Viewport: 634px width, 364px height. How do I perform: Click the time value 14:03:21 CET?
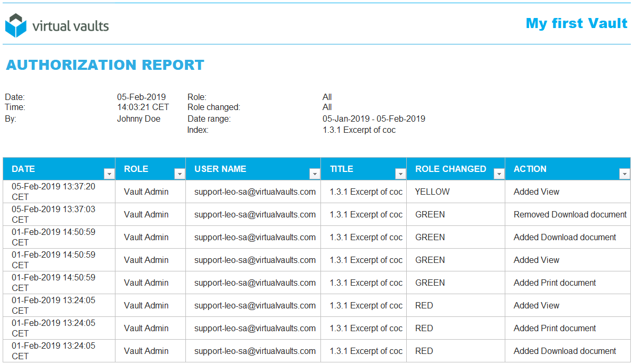(143, 107)
